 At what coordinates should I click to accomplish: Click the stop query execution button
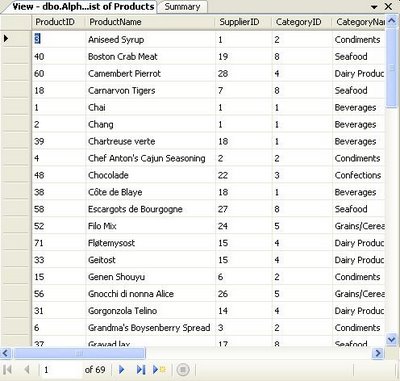183,369
